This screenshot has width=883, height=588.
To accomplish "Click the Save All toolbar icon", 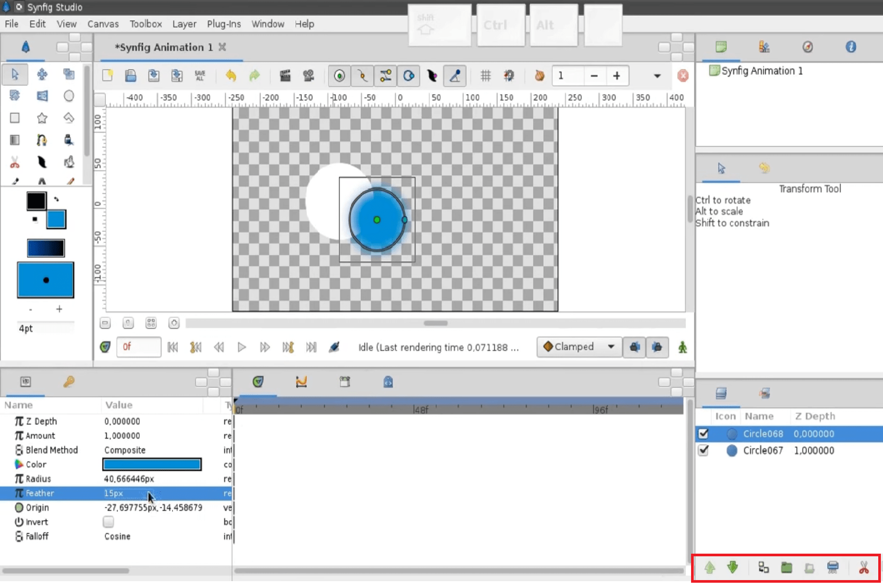I will click(x=199, y=76).
